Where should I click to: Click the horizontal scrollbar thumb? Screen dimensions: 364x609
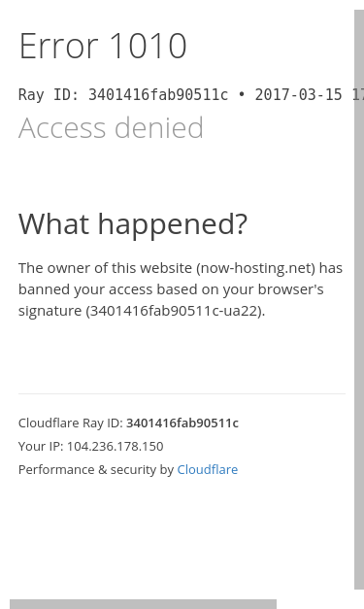tap(144, 604)
